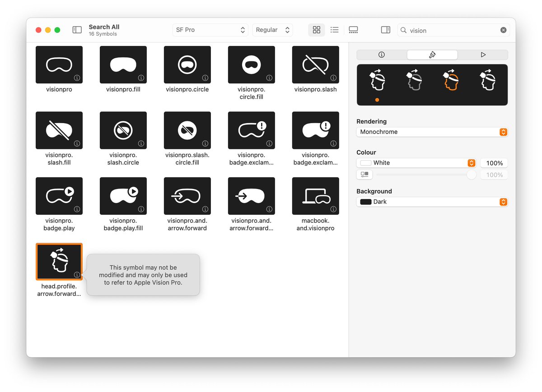Choose the hierarchical rendering preview
542x392 pixels.
point(414,80)
